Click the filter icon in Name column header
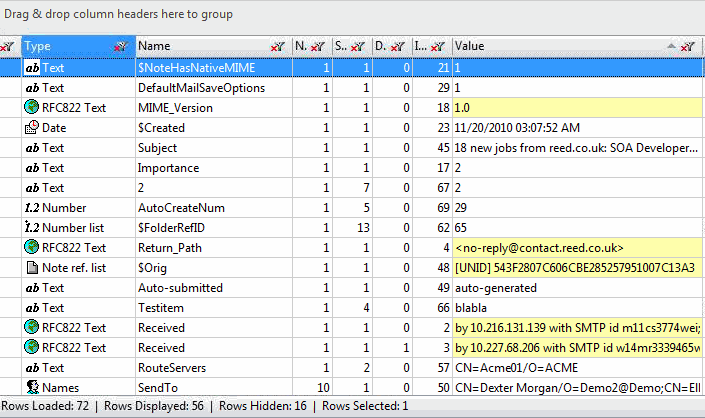 (x=278, y=47)
